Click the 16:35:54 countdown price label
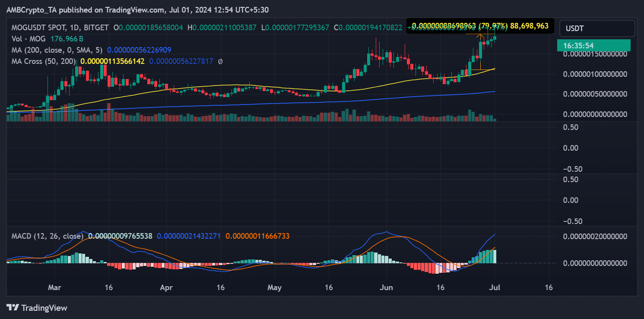Image resolution: width=644 pixels, height=319 pixels. point(593,45)
